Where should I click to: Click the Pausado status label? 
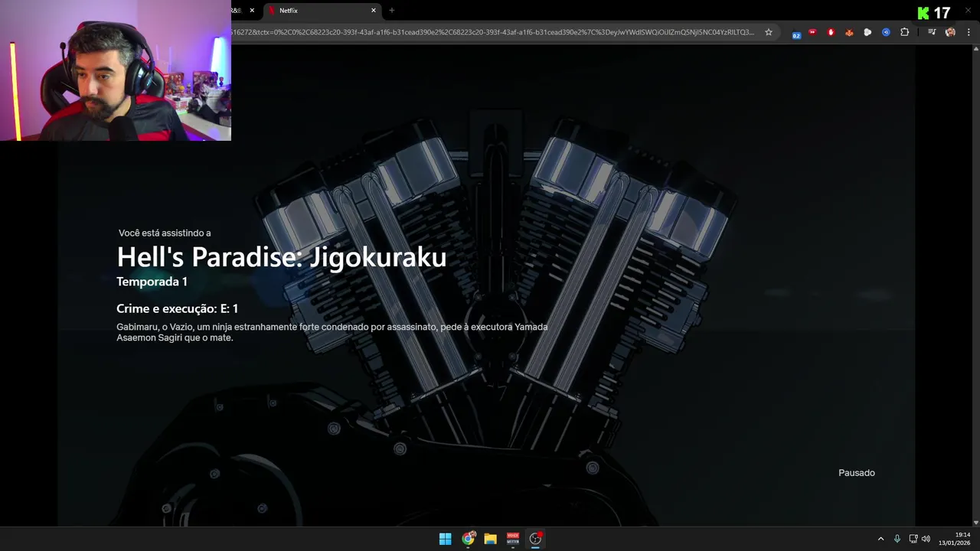click(x=856, y=473)
